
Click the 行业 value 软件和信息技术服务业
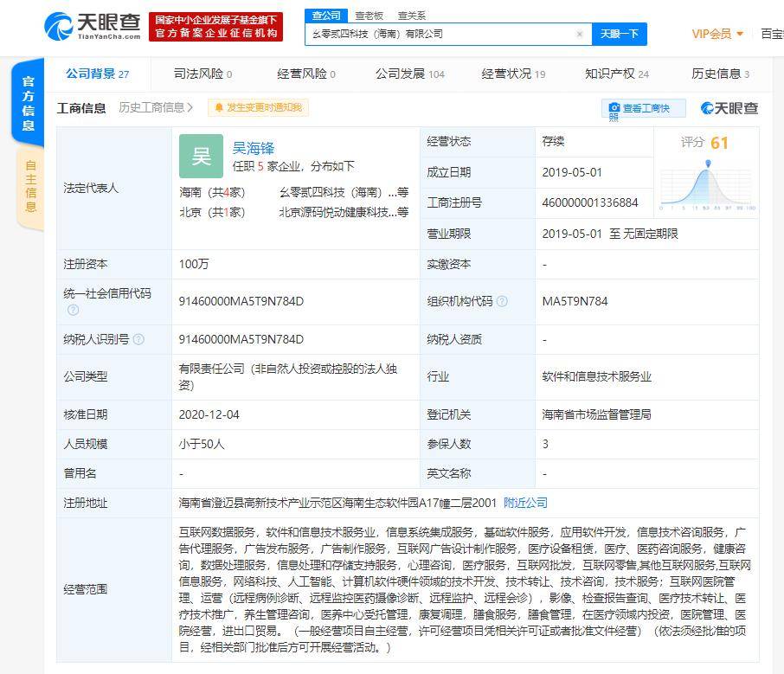tap(596, 376)
